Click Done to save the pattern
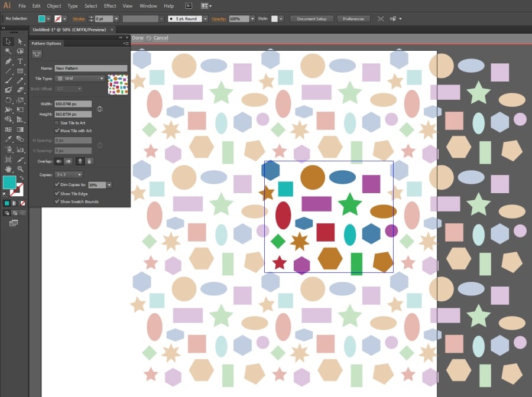The height and width of the screenshot is (397, 532). click(138, 38)
